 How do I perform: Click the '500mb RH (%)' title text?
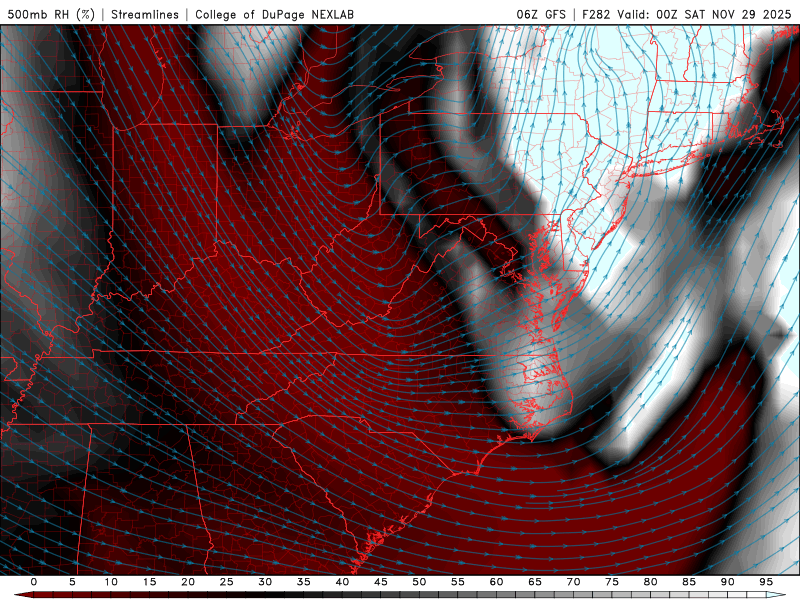51,14
